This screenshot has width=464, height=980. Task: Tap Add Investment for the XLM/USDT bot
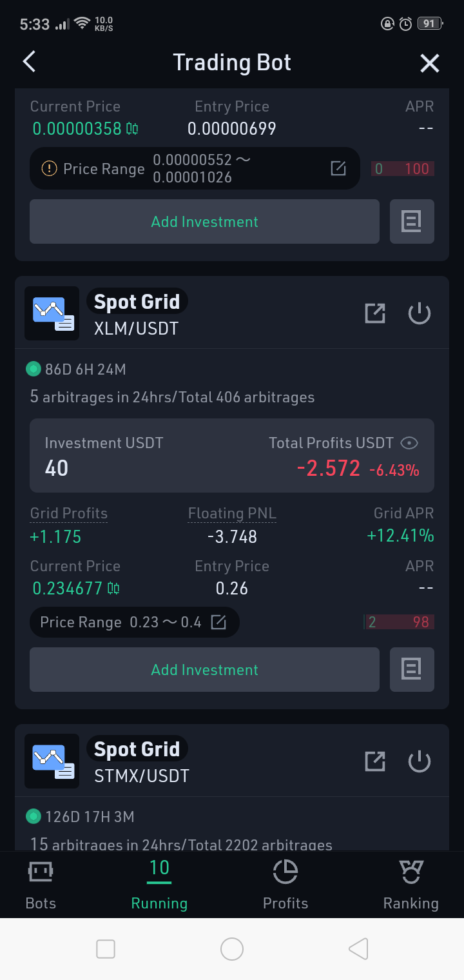pyautogui.click(x=204, y=669)
